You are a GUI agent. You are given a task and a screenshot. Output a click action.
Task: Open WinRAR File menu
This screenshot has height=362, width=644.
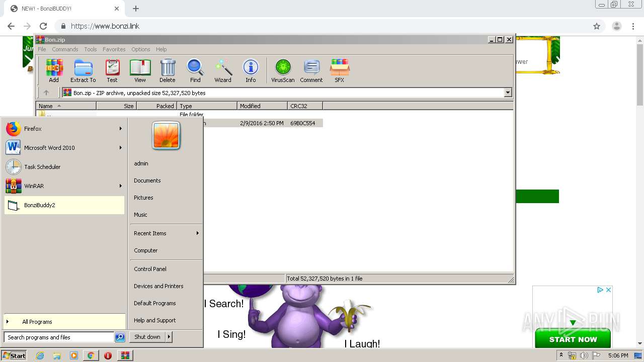[42, 49]
